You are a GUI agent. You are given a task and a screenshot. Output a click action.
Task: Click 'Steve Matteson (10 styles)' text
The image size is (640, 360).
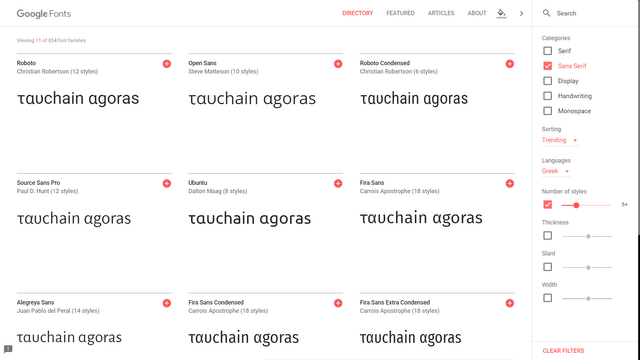pos(223,71)
